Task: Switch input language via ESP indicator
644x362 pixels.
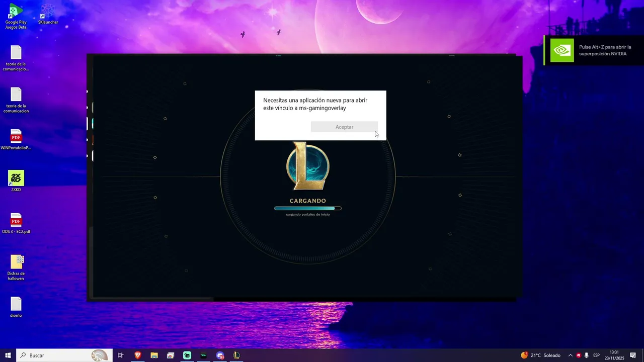Action: click(x=597, y=355)
